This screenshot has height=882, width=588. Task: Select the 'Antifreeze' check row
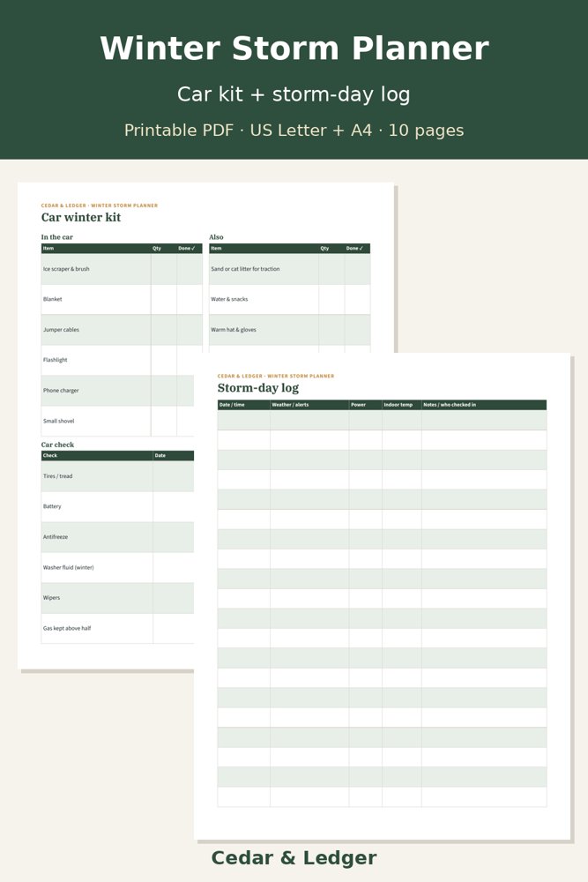click(117, 536)
